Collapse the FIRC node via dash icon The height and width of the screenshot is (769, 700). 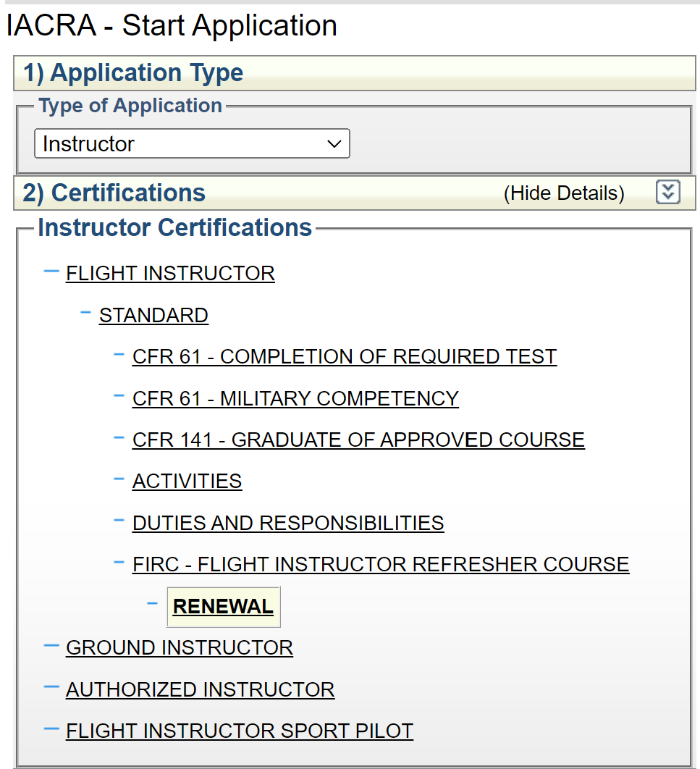coord(119,562)
